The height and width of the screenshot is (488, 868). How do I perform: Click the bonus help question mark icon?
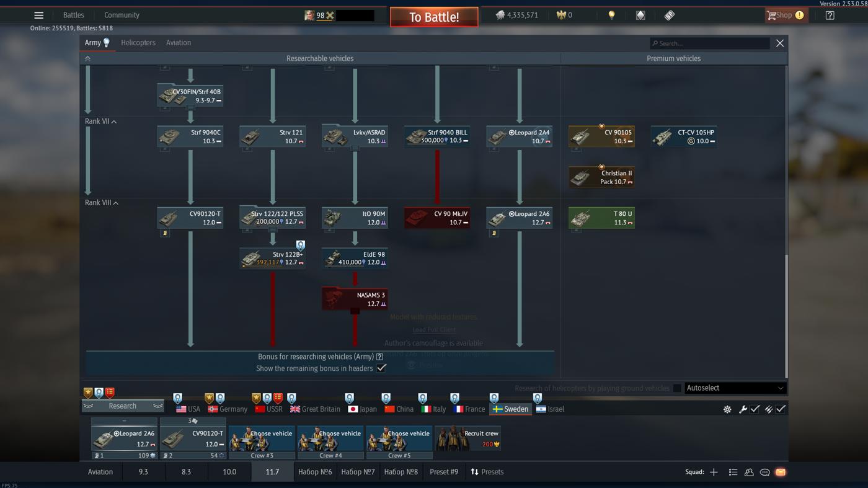click(379, 357)
